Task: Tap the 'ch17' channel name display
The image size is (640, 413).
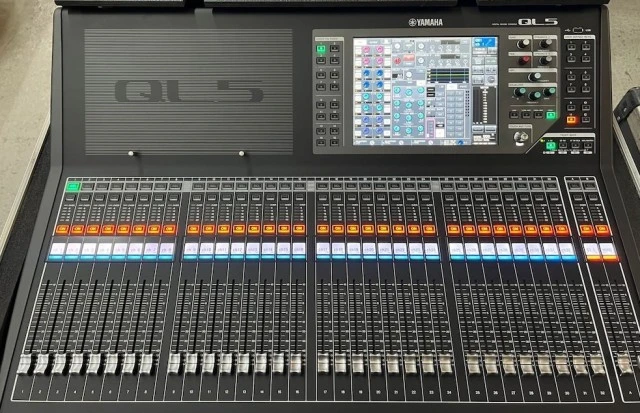Action: 323,250
